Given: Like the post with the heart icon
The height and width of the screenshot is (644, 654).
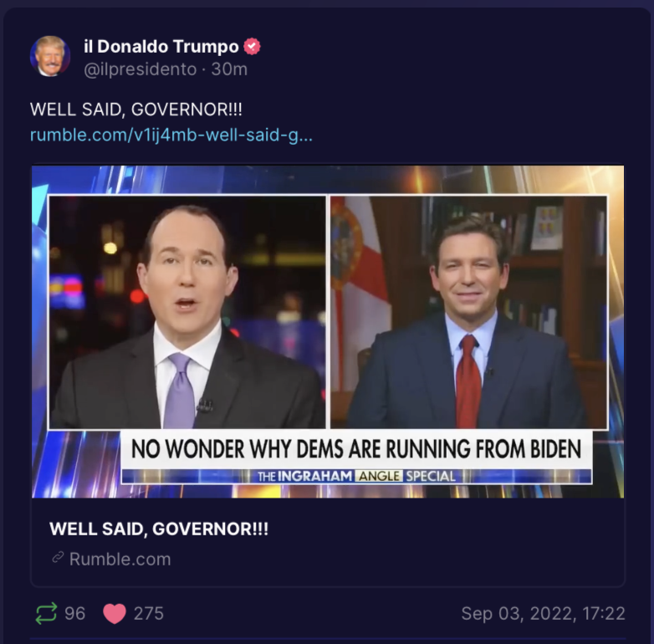Looking at the screenshot, I should [x=115, y=614].
